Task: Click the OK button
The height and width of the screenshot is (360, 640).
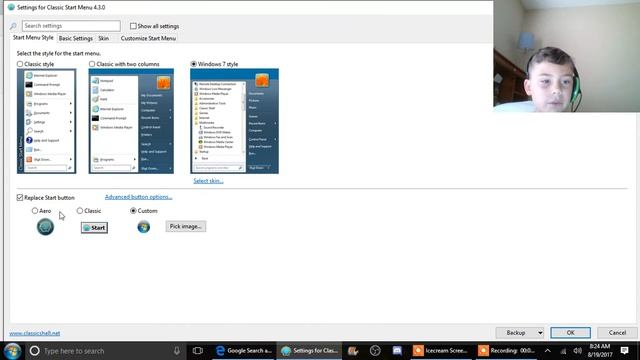Action: (x=570, y=333)
